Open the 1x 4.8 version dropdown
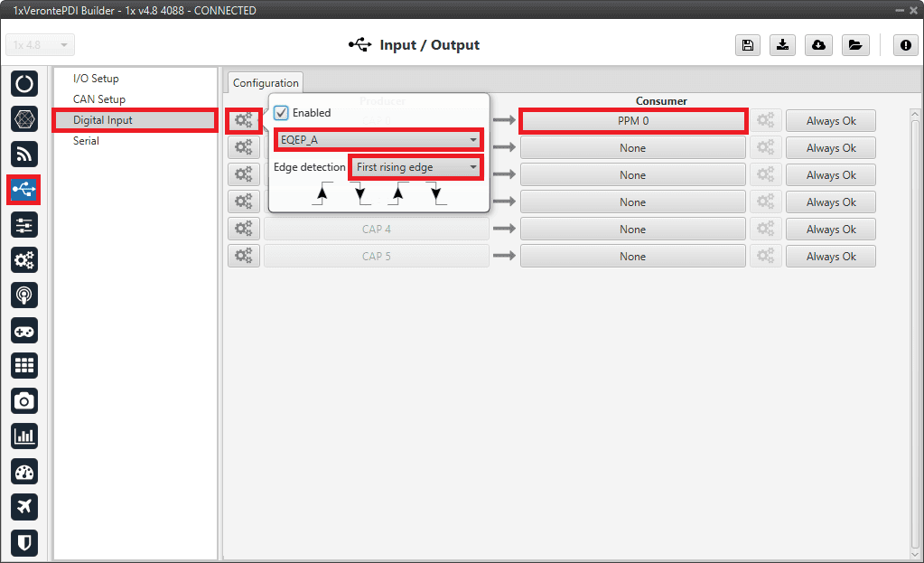924x563 pixels. 41,45
